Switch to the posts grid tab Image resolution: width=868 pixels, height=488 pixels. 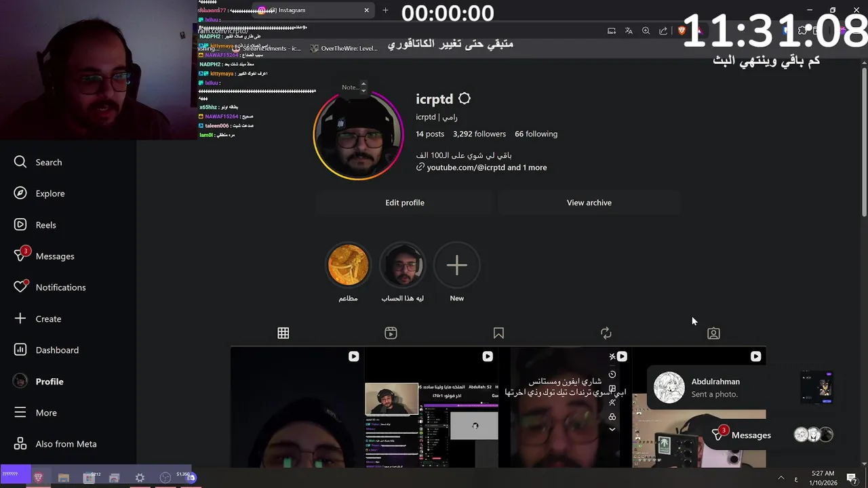coord(283,333)
